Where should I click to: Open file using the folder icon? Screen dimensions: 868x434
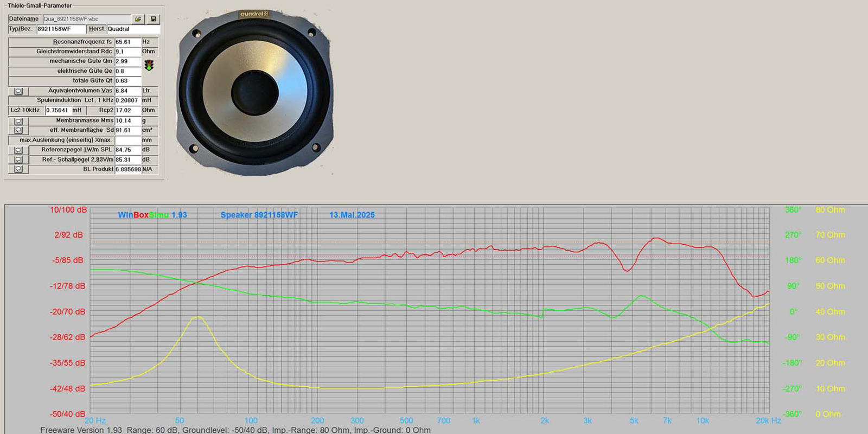click(x=138, y=19)
